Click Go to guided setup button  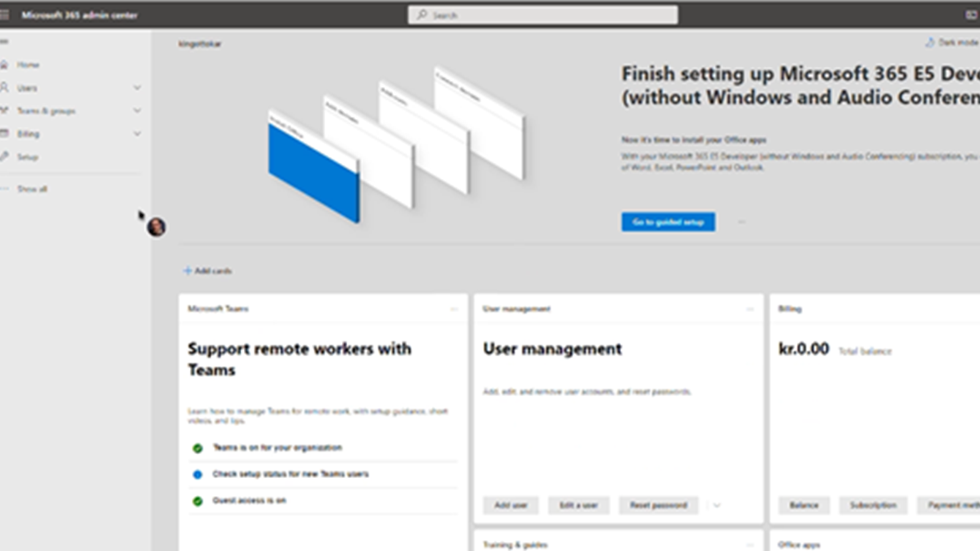[x=668, y=222]
